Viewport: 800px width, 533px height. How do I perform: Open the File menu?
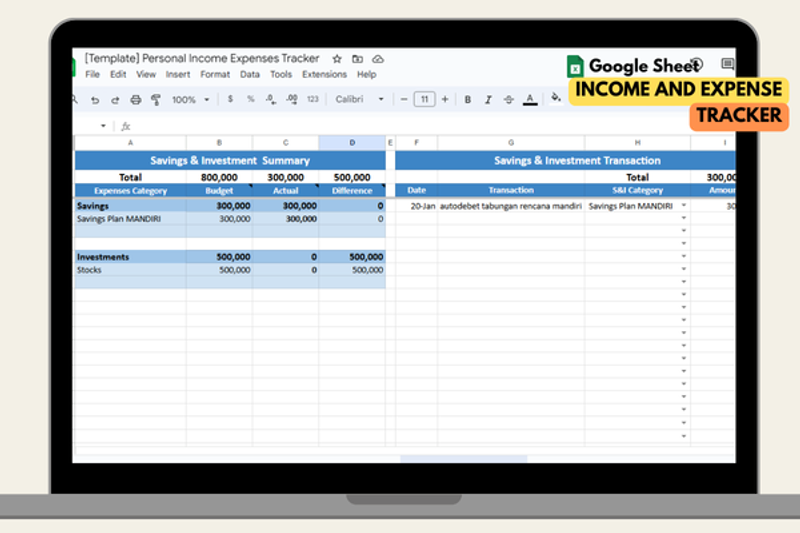(x=92, y=74)
